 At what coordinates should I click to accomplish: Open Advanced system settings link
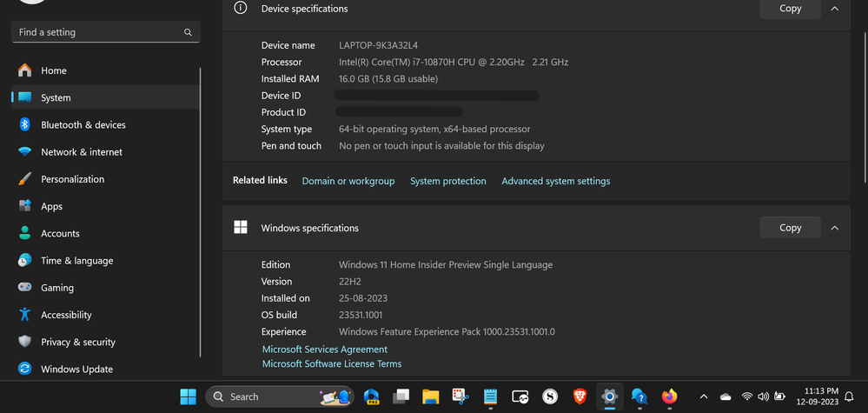click(556, 181)
